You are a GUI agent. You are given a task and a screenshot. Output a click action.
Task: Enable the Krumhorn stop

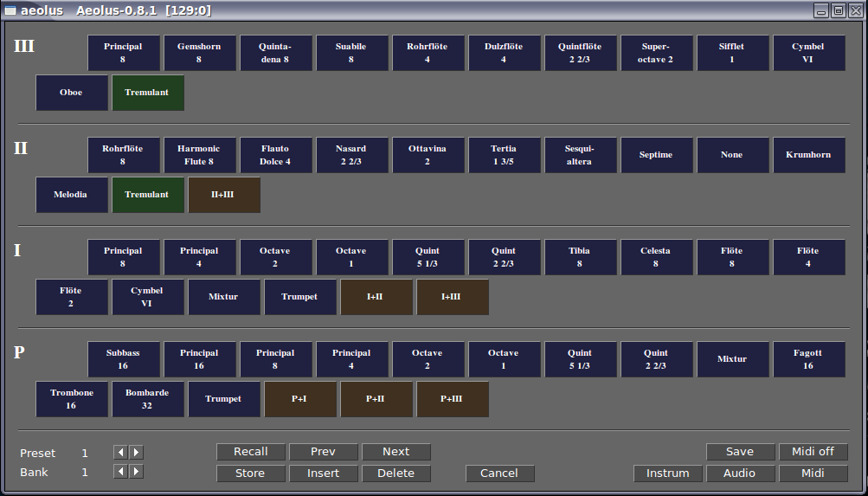click(x=809, y=155)
